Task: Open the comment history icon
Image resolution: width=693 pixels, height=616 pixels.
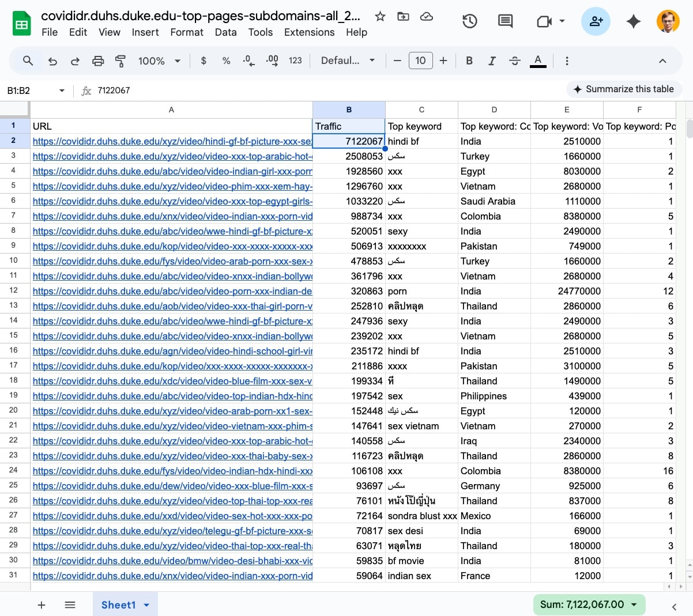Action: pyautogui.click(x=505, y=21)
